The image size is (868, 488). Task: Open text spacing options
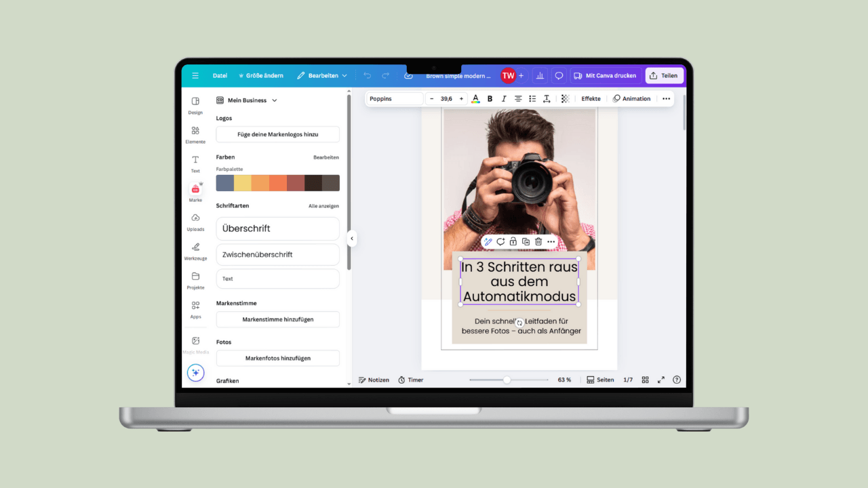(x=547, y=99)
